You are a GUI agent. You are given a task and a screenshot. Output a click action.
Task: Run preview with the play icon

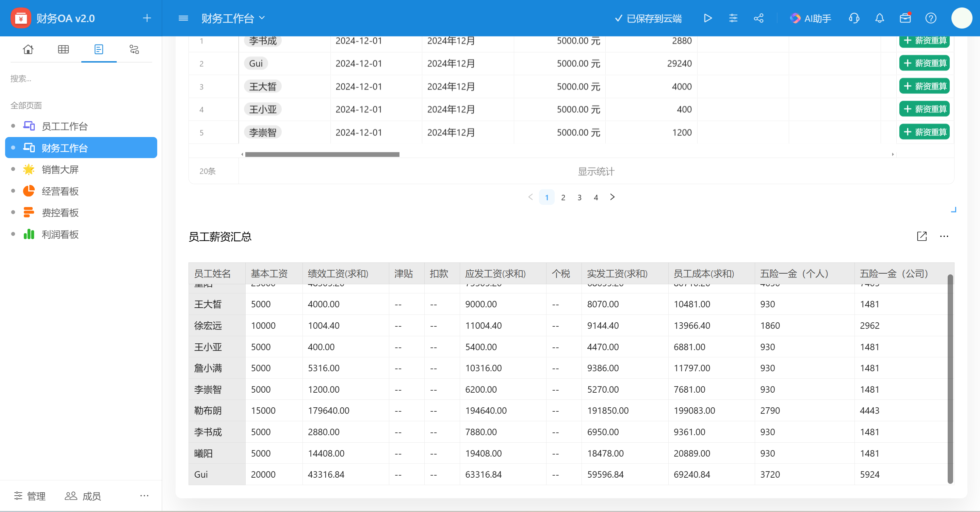(708, 18)
